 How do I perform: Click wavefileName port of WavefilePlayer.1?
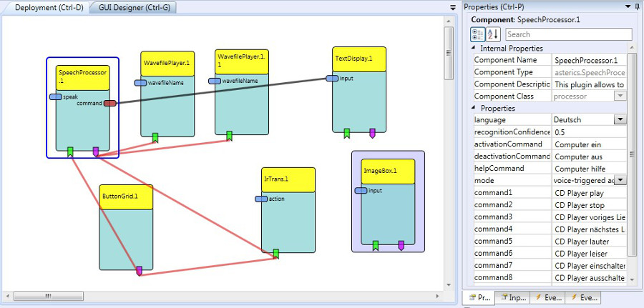140,83
